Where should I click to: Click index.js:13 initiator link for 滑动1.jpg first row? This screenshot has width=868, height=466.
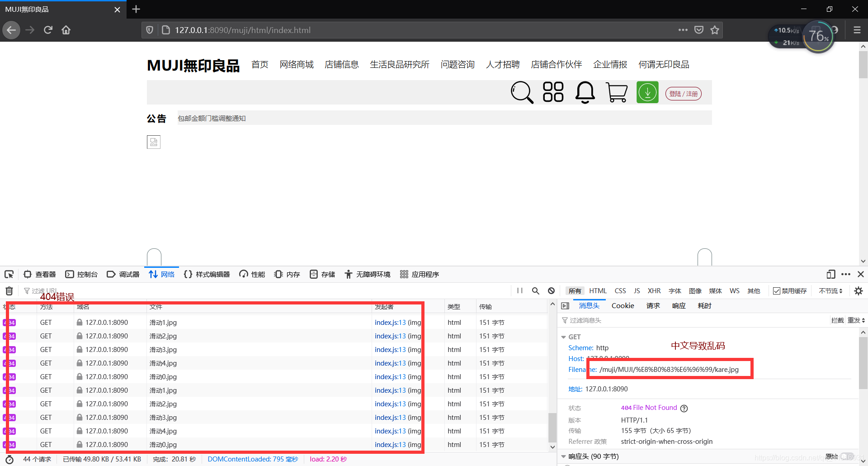click(x=390, y=323)
